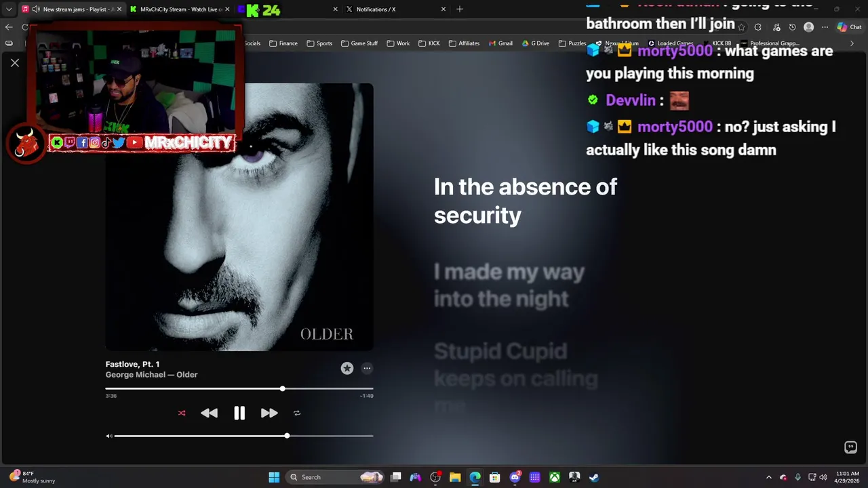Open Microsoft Edge from the taskbar
This screenshot has height=488, width=868.
[x=475, y=477]
